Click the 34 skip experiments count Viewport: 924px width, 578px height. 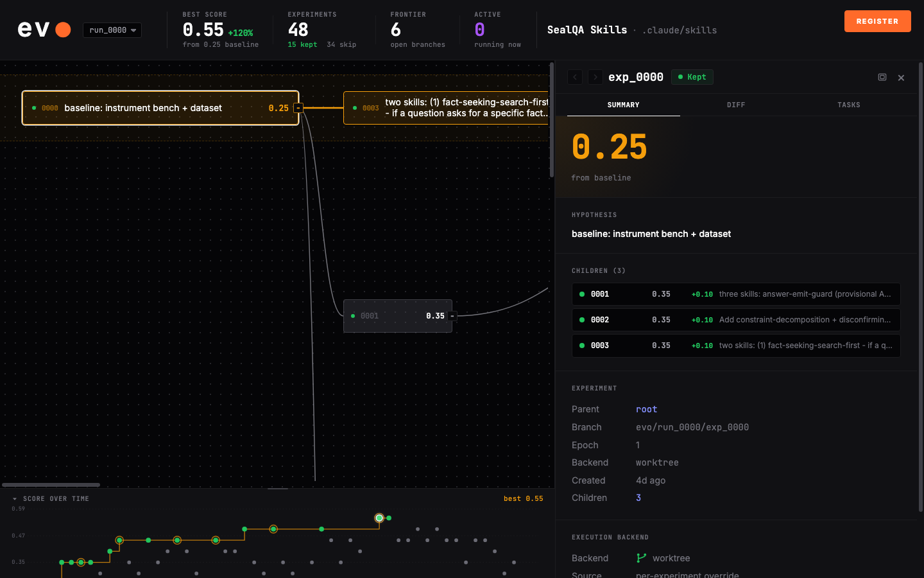[x=341, y=45]
